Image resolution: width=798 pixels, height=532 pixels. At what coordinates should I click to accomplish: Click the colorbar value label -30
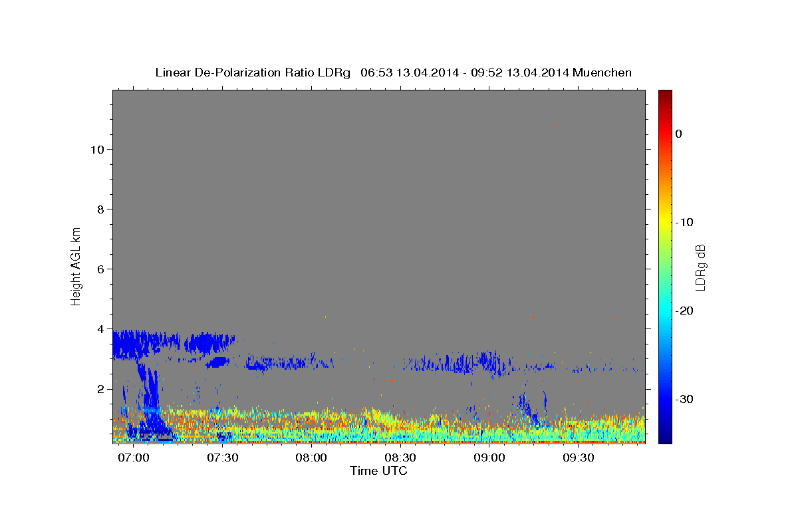(x=684, y=399)
